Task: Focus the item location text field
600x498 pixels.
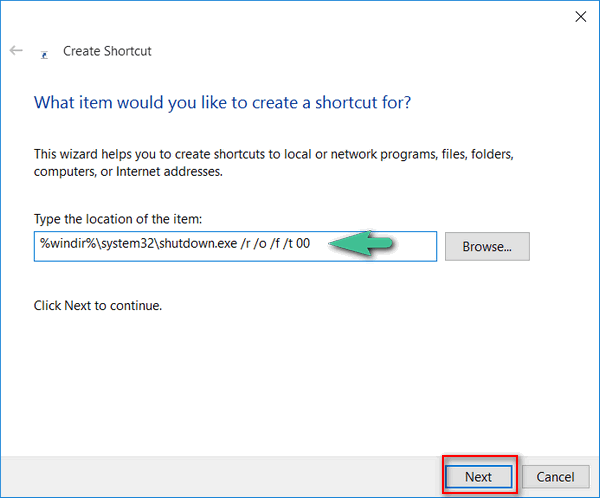Action: tap(235, 247)
